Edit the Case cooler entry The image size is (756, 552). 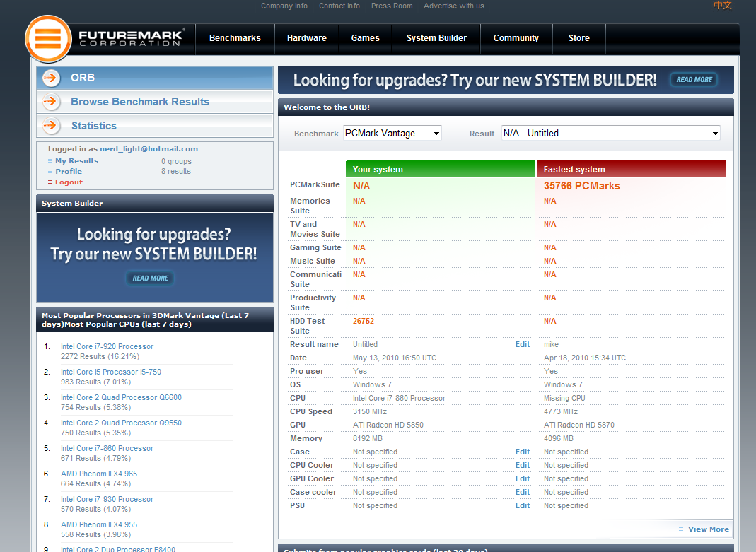click(523, 492)
